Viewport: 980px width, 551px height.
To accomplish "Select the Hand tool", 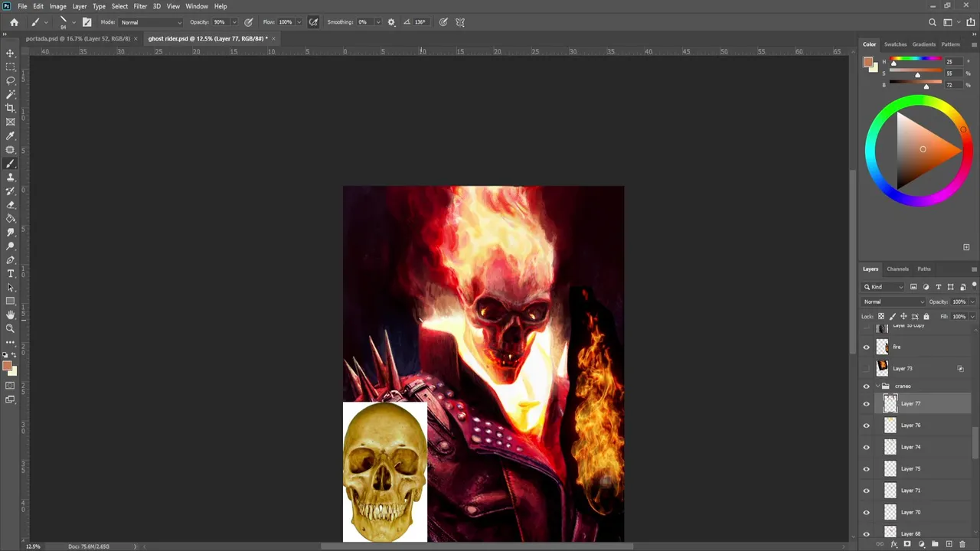I will point(11,315).
